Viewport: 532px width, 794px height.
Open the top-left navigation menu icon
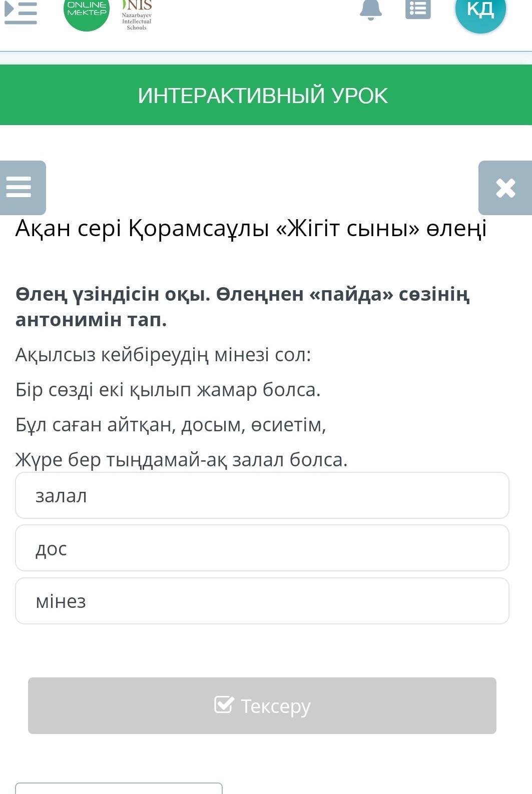(21, 13)
